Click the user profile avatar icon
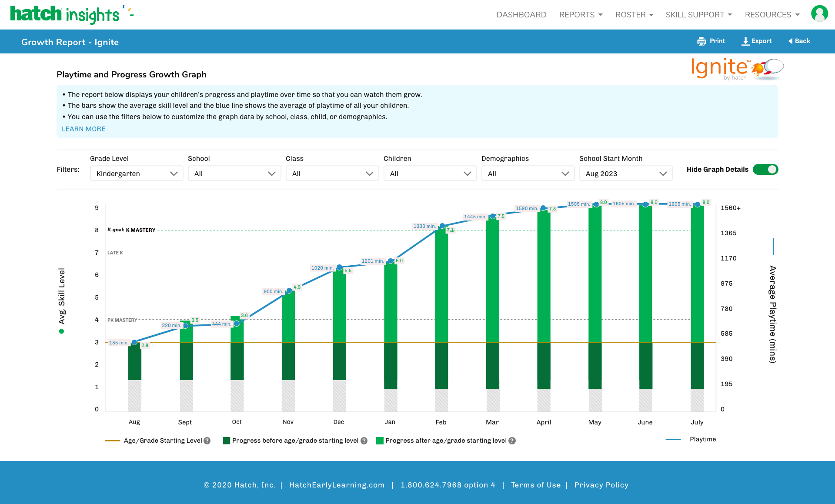Image resolution: width=835 pixels, height=504 pixels. (x=819, y=13)
